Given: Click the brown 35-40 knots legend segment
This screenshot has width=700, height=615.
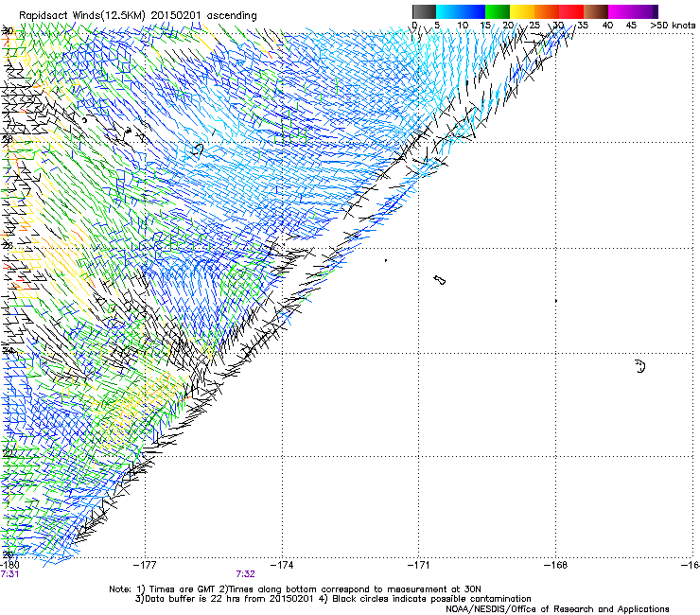Looking at the screenshot, I should (x=596, y=11).
